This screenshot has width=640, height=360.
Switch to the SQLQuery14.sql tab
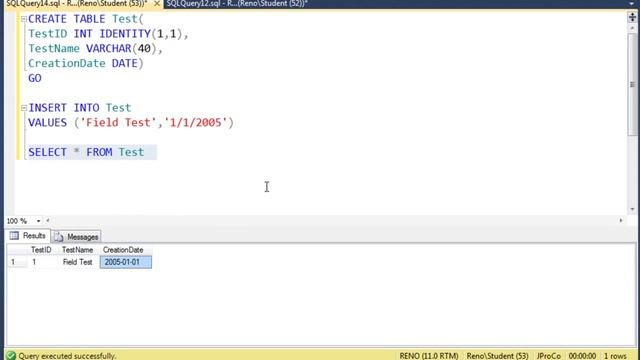77,4
